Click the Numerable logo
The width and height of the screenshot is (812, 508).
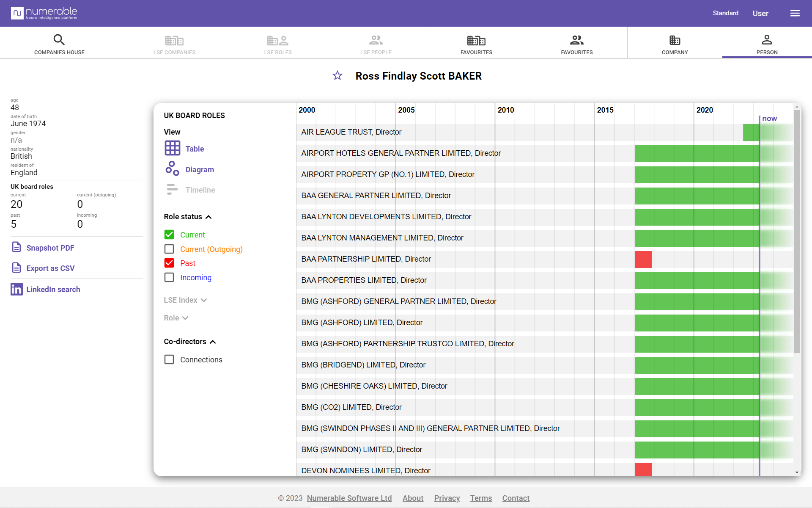(x=44, y=13)
